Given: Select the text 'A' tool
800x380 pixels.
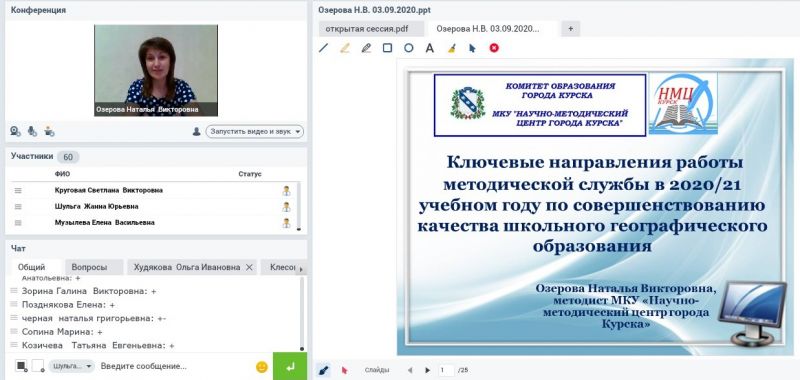Looking at the screenshot, I should (x=430, y=48).
